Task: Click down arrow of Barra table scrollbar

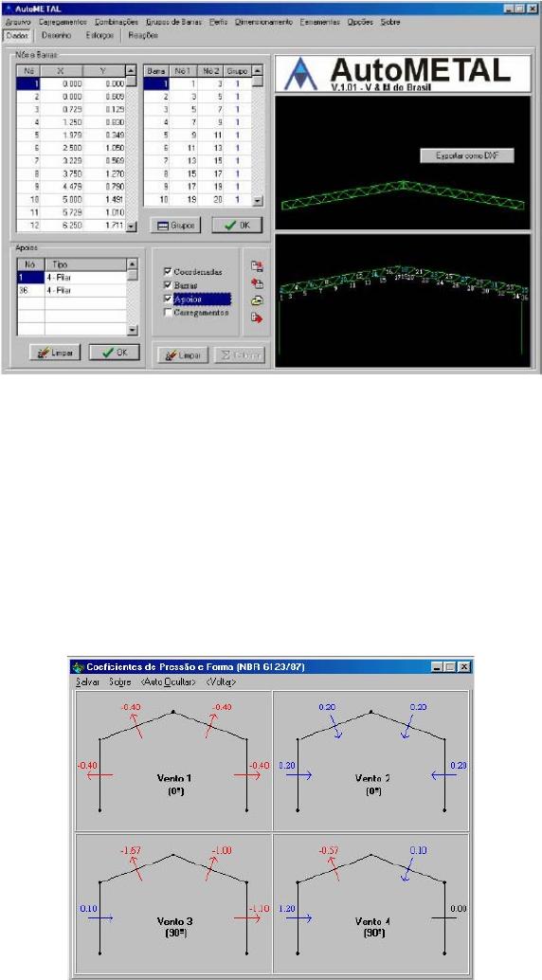Action: tap(258, 201)
